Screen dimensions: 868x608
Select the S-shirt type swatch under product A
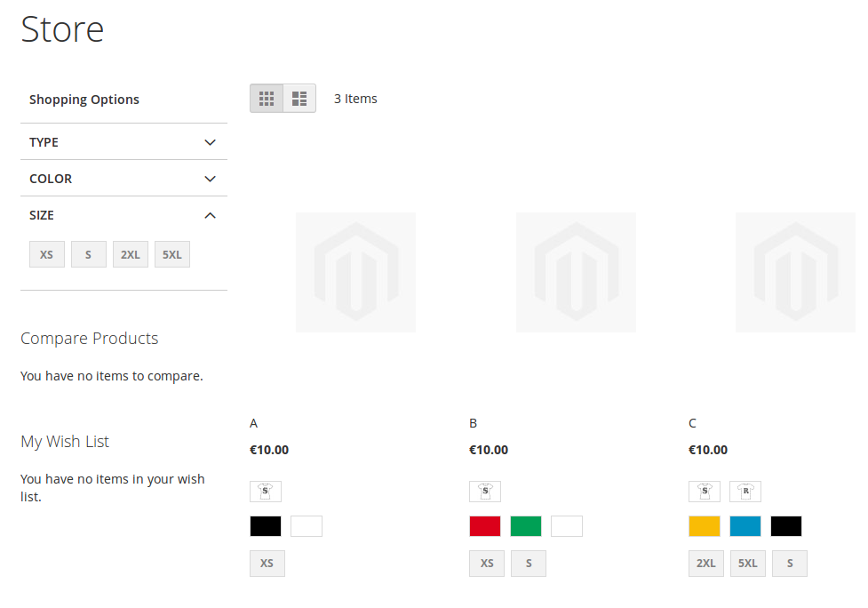point(266,491)
